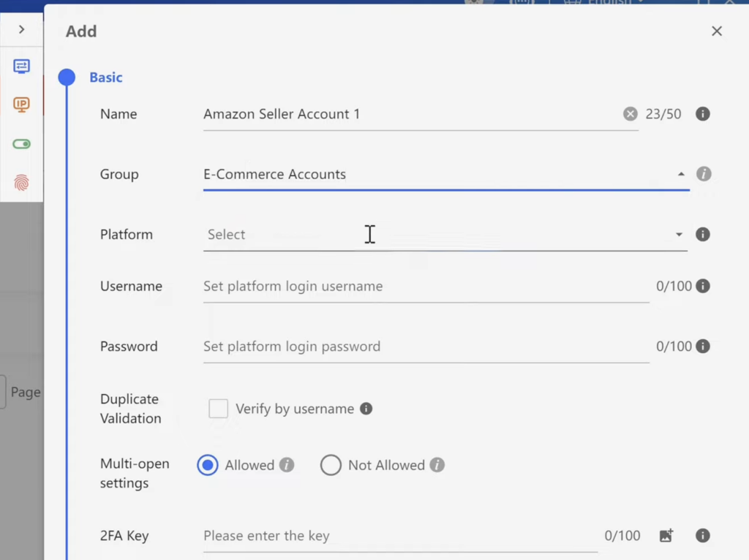Collapse the Group dropdown arrow
Screen dimensions: 749x560
[x=680, y=175]
